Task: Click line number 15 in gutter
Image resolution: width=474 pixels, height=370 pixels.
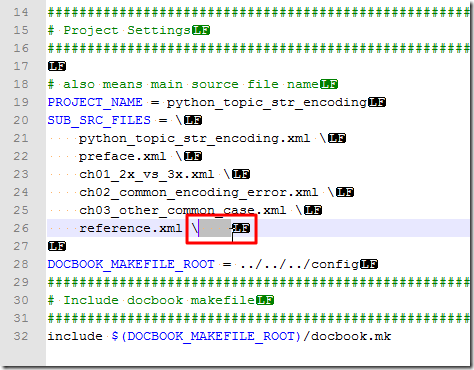Action: [21, 30]
